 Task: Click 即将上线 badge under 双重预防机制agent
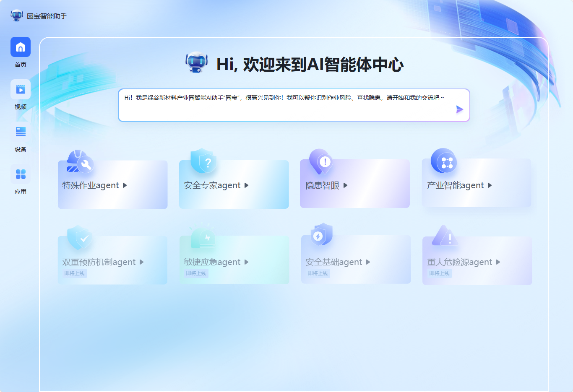(x=75, y=273)
